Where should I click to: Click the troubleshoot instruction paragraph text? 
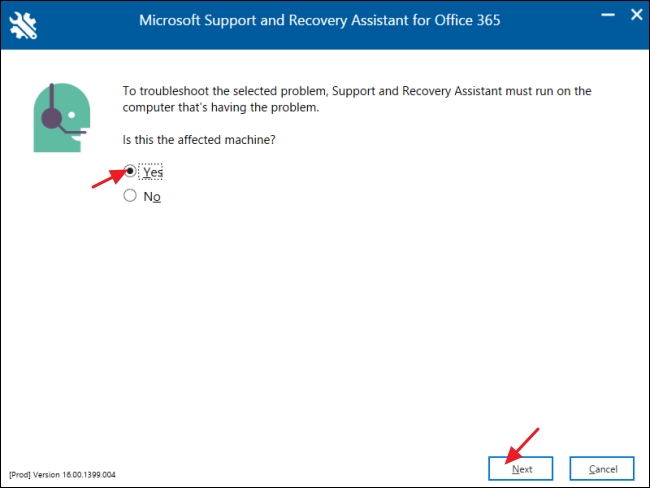(350, 98)
